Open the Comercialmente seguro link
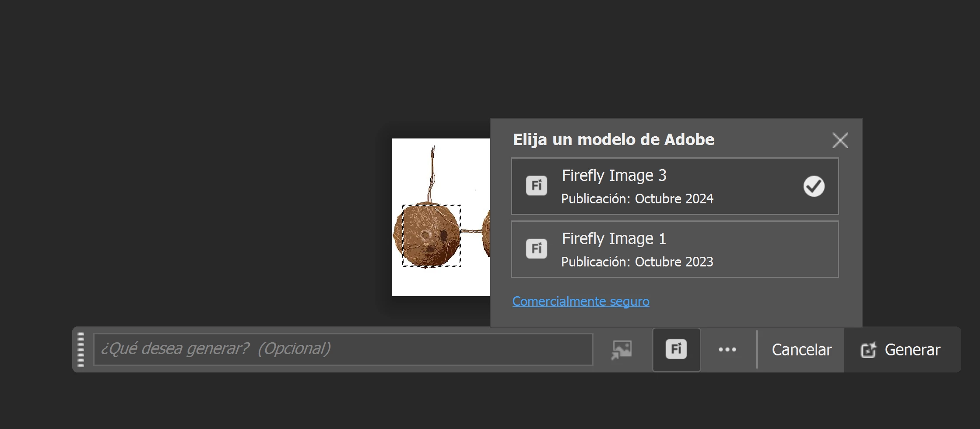This screenshot has width=980, height=429. pyautogui.click(x=581, y=301)
